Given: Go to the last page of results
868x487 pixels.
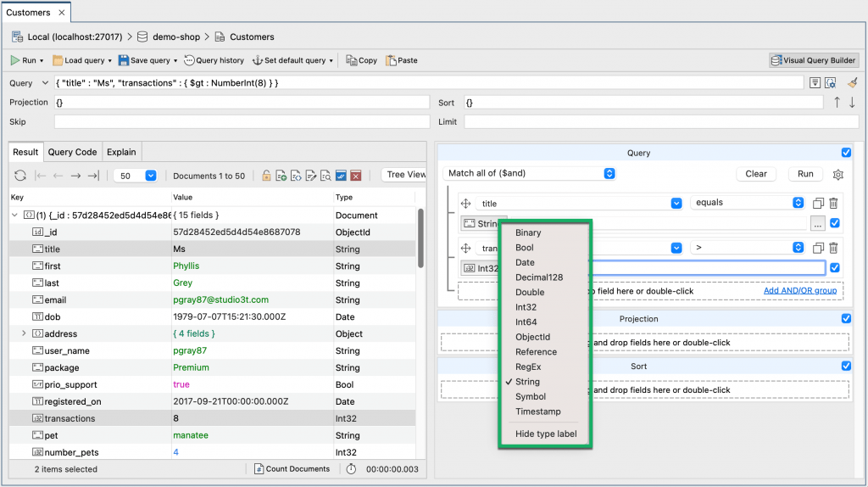Looking at the screenshot, I should (x=93, y=176).
